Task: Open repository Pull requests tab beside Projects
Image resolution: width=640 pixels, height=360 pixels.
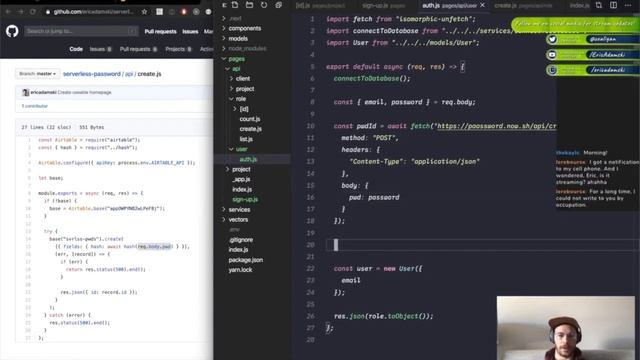Action: [x=138, y=49]
